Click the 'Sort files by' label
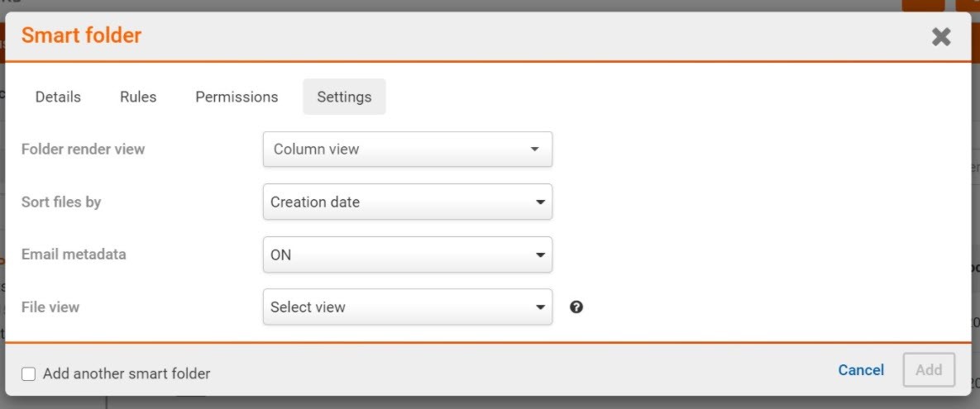 click(x=61, y=202)
